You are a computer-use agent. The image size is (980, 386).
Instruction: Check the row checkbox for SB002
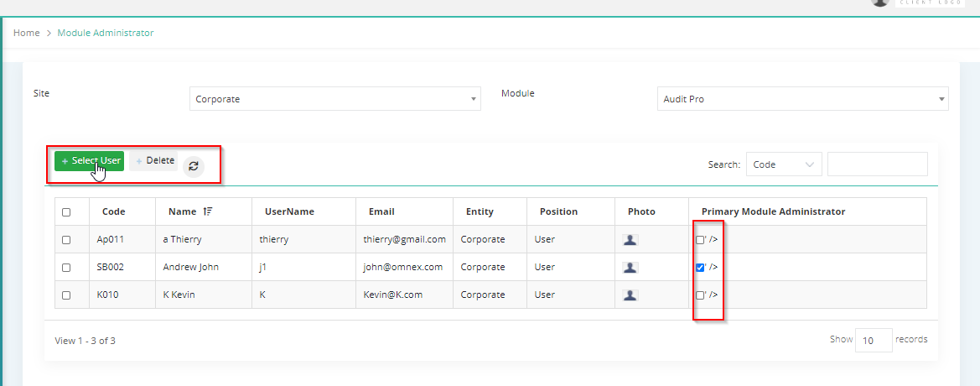point(66,267)
